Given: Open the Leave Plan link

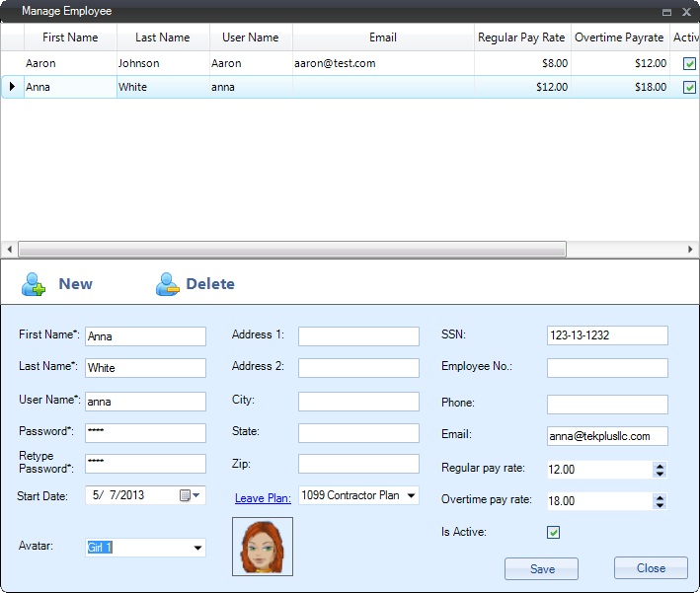Looking at the screenshot, I should click(x=263, y=498).
